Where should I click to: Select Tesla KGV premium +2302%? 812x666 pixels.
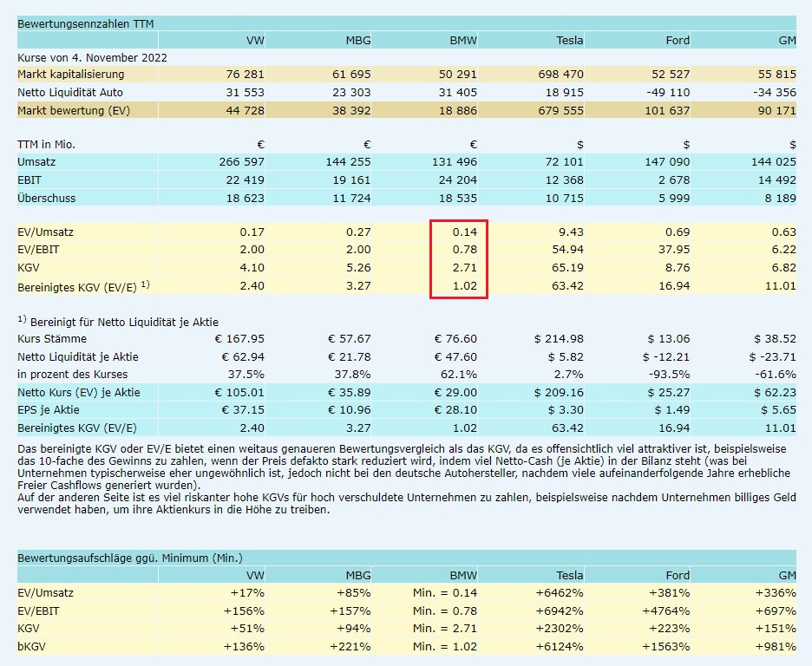coord(560,628)
